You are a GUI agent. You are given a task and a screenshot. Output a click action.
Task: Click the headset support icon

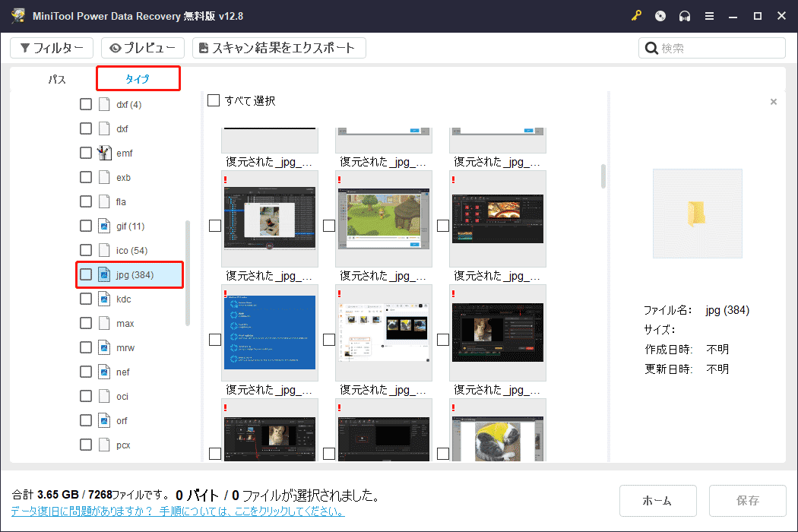(x=684, y=15)
